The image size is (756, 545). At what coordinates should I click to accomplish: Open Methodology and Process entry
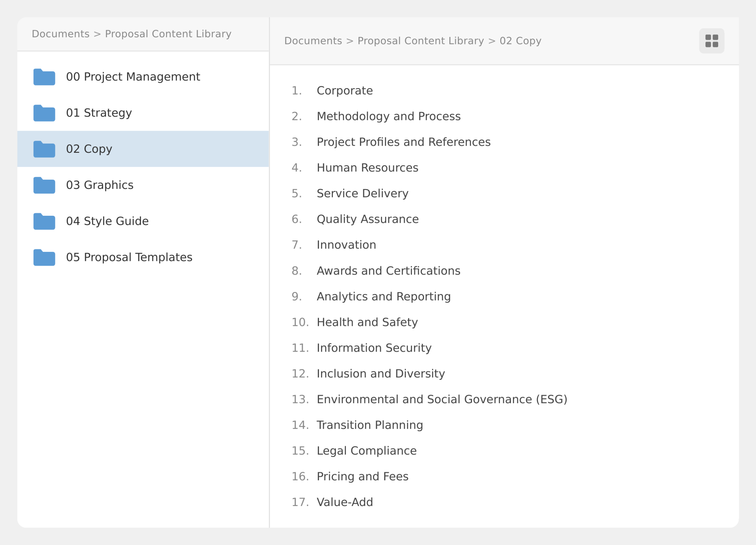coord(388,116)
